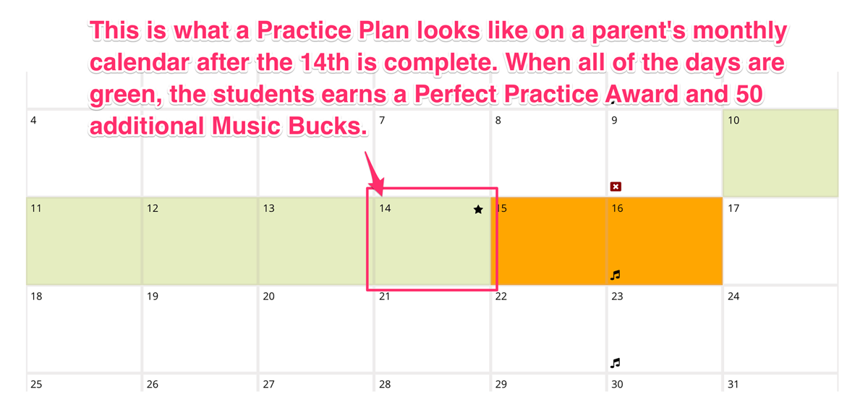
Task: Click the red X icon on day 9
Action: [x=616, y=187]
